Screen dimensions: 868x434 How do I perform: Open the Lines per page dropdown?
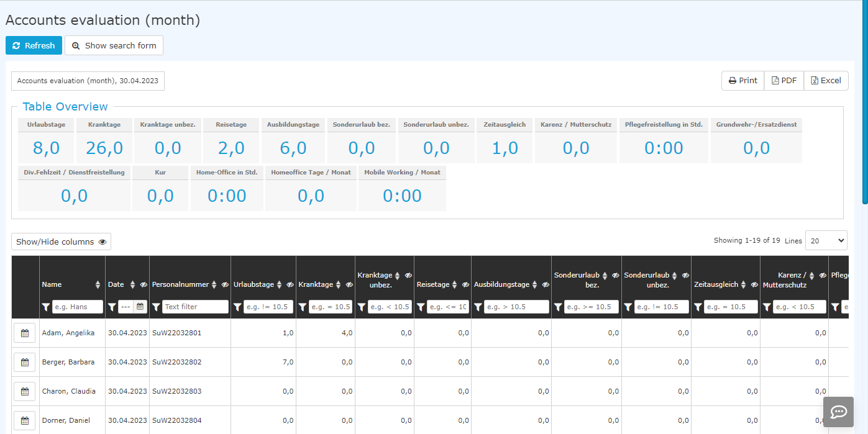coord(826,240)
